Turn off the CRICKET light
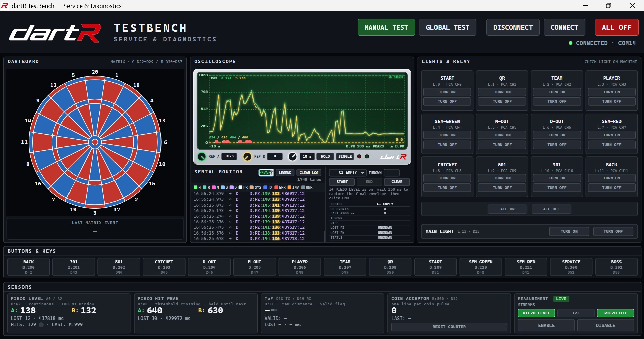This screenshot has width=644, height=339. (x=447, y=188)
